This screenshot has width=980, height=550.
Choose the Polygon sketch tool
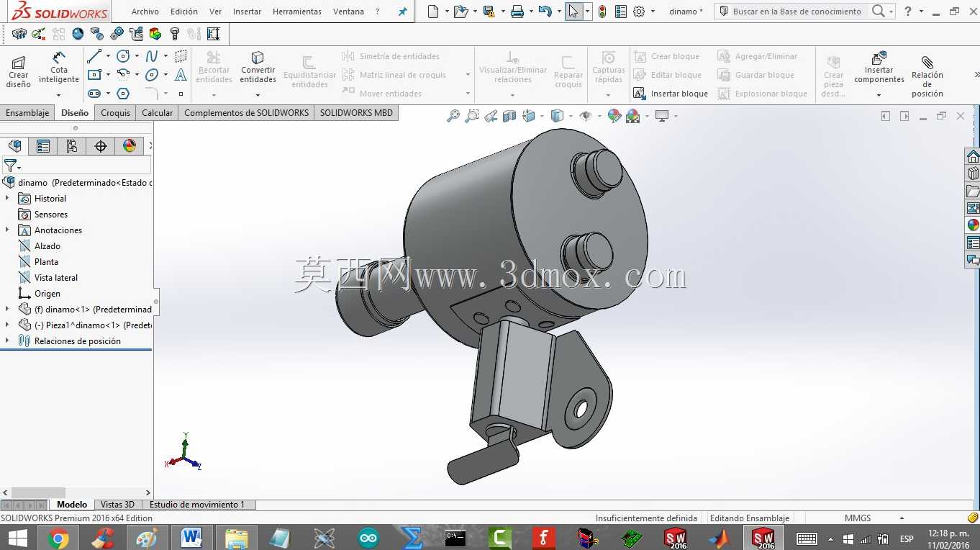pos(123,94)
